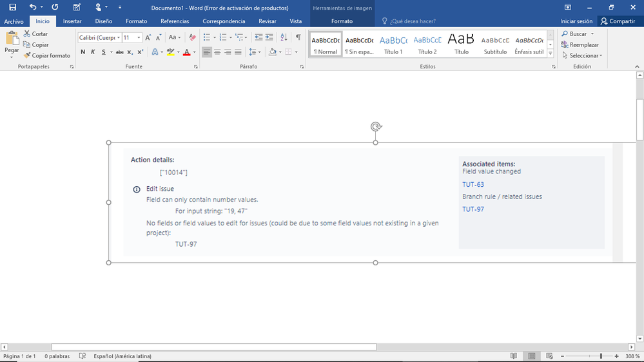Switch to Referencias tab
The width and height of the screenshot is (644, 362).
click(x=175, y=21)
